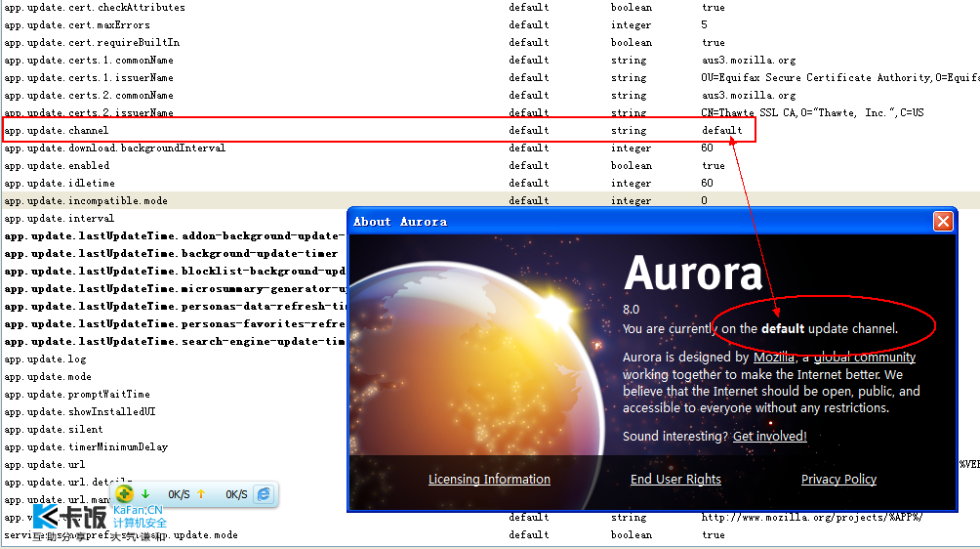This screenshot has height=549, width=980.
Task: Click the Internet Explorer icon in widget
Action: pyautogui.click(x=264, y=494)
